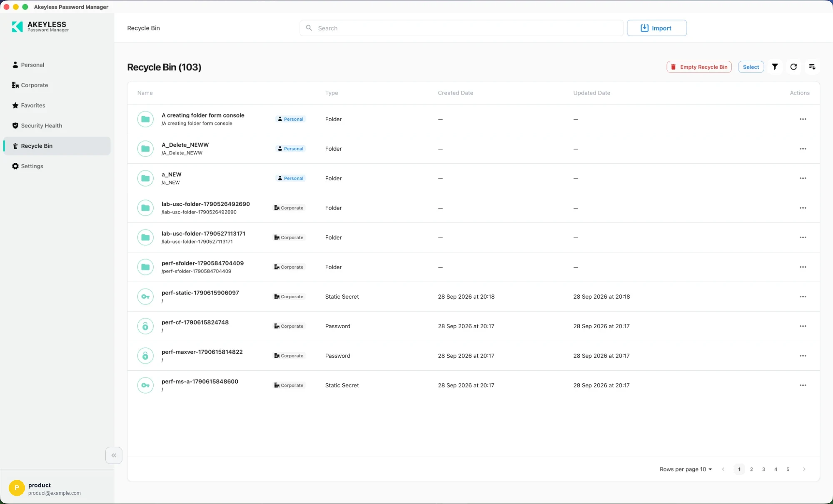Screen dimensions: 833x504
Task: Click lock icon for perf-maxver-1790615814822
Action: (145, 356)
